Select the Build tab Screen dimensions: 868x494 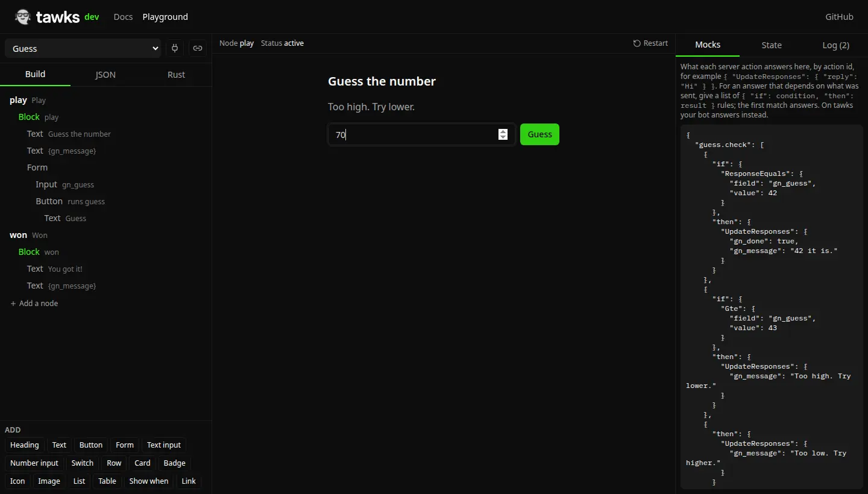(35, 75)
